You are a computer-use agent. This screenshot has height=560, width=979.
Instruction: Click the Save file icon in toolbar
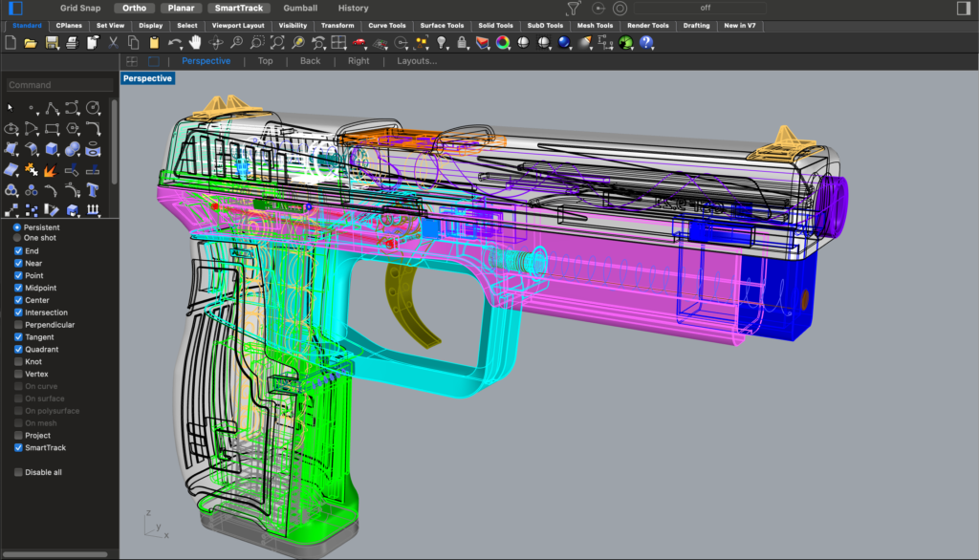(51, 43)
